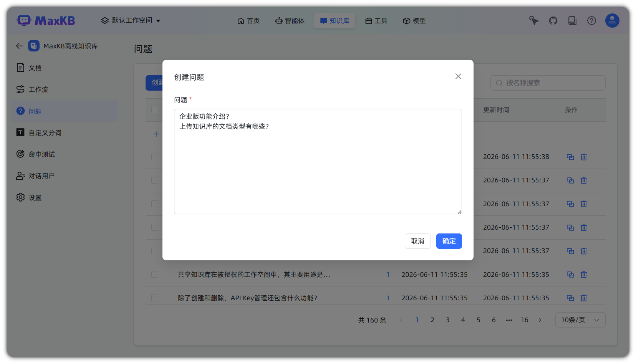This screenshot has height=364, width=636.
Task: Delete the API Key管理 question row
Action: coord(584,298)
